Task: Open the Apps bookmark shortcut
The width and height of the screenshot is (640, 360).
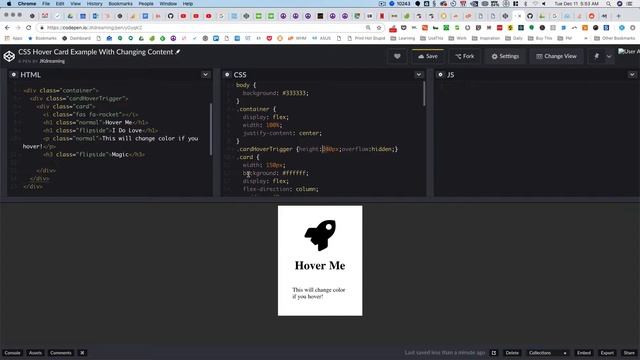Action: pyautogui.click(x=13, y=38)
